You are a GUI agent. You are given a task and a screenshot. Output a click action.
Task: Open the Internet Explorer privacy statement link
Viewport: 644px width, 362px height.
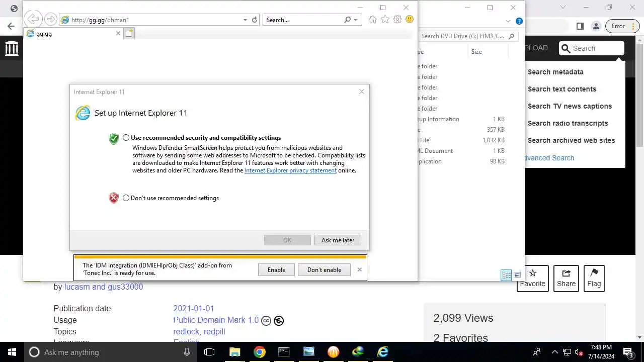click(290, 170)
